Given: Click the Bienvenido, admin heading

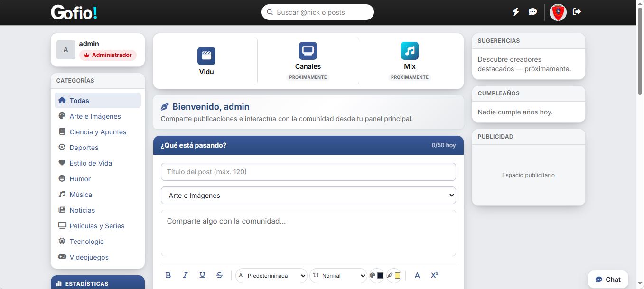Looking at the screenshot, I should pos(211,107).
